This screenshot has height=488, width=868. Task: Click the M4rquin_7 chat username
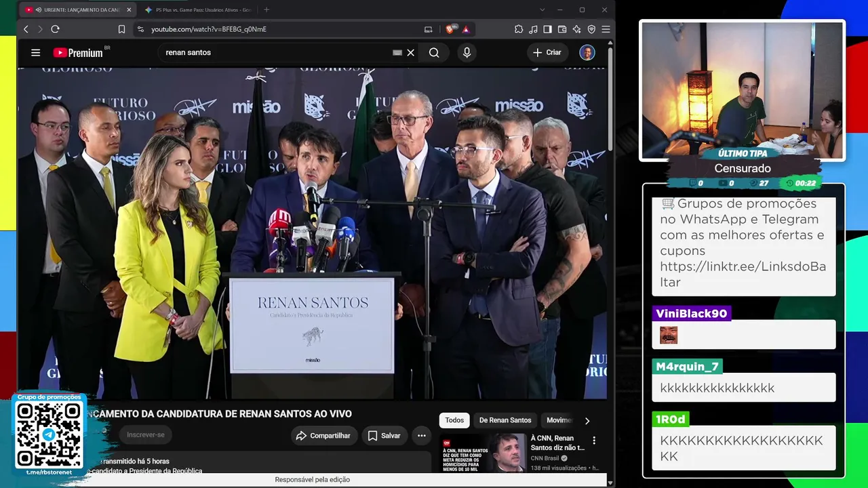click(687, 367)
